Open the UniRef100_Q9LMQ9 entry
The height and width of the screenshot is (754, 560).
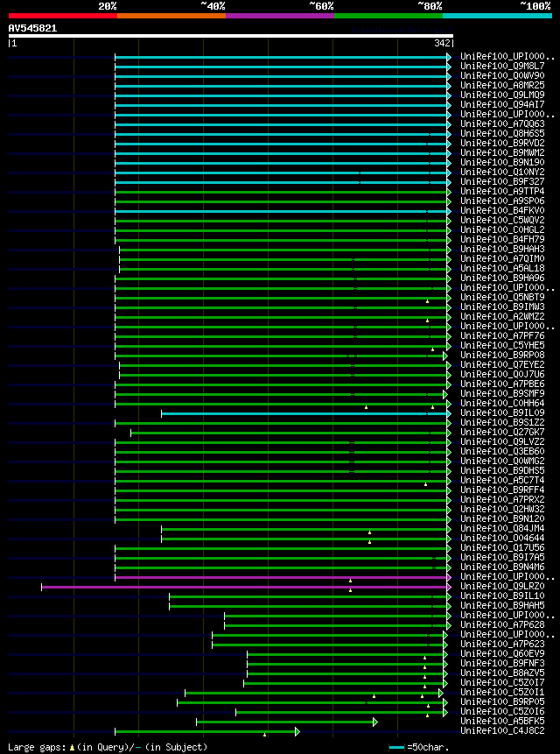(x=502, y=95)
